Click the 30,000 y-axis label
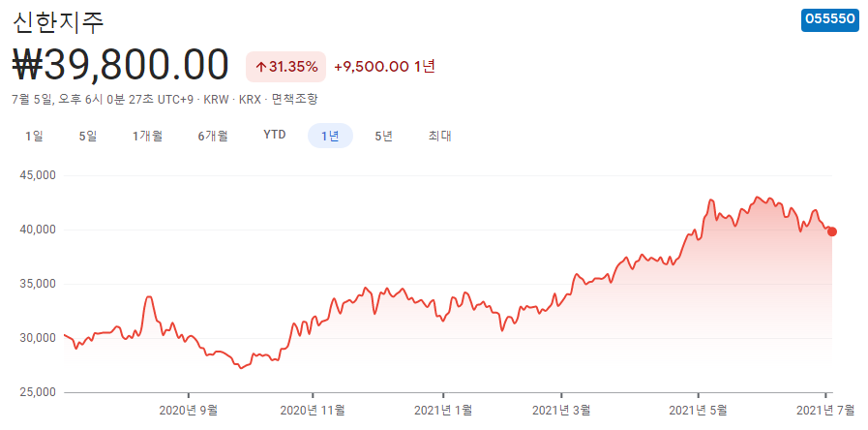 tap(39, 337)
